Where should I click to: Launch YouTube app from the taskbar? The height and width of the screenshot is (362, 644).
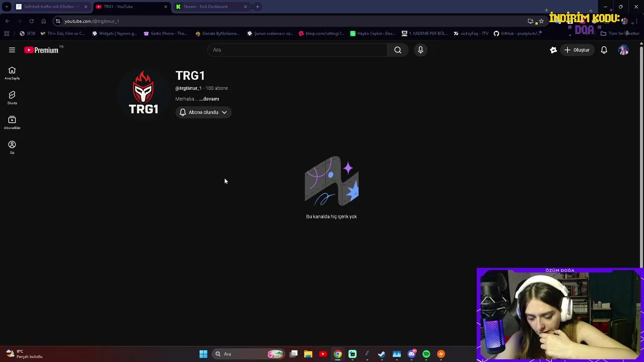click(323, 354)
